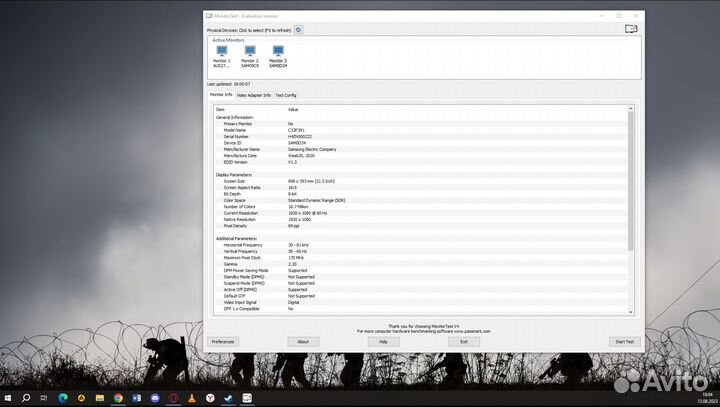Click the Item column header
720x407 pixels.
[220, 110]
